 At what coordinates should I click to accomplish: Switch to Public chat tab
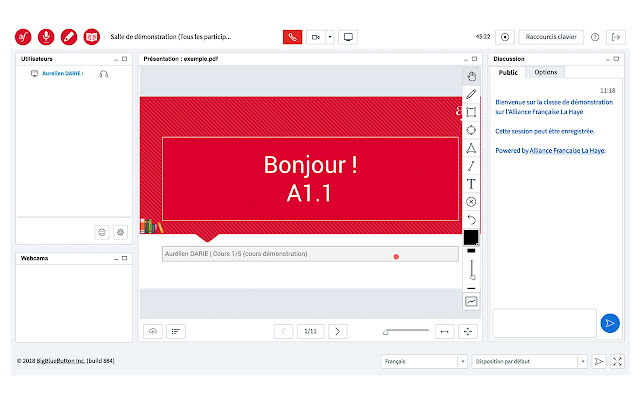coord(508,72)
